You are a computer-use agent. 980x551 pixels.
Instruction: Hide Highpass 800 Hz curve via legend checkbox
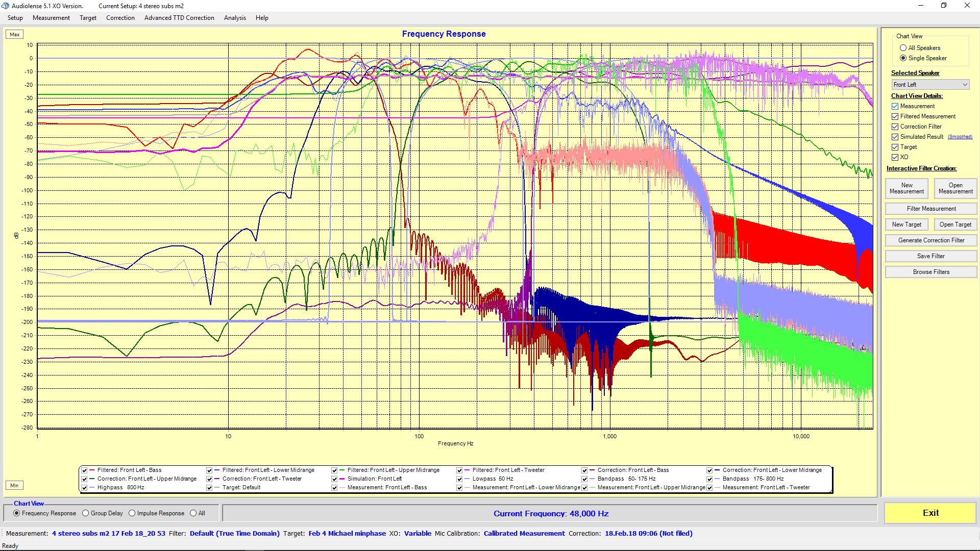point(85,488)
